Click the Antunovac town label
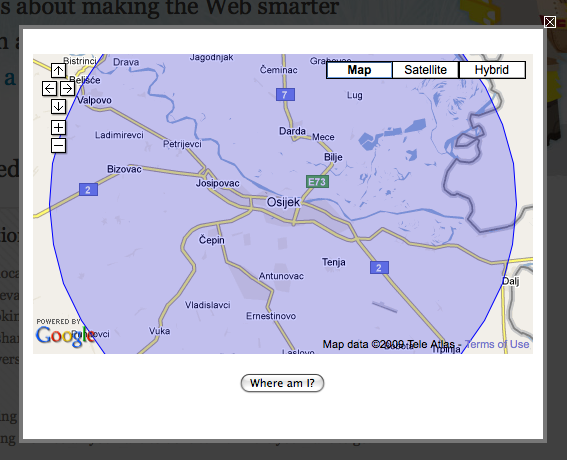The height and width of the screenshot is (460, 567). tap(281, 276)
